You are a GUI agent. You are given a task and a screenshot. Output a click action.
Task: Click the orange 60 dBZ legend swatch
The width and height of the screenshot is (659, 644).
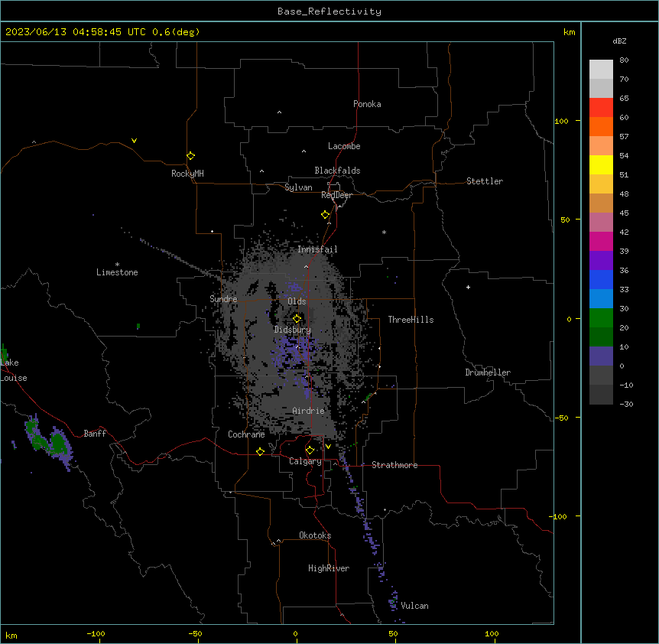coord(601,126)
